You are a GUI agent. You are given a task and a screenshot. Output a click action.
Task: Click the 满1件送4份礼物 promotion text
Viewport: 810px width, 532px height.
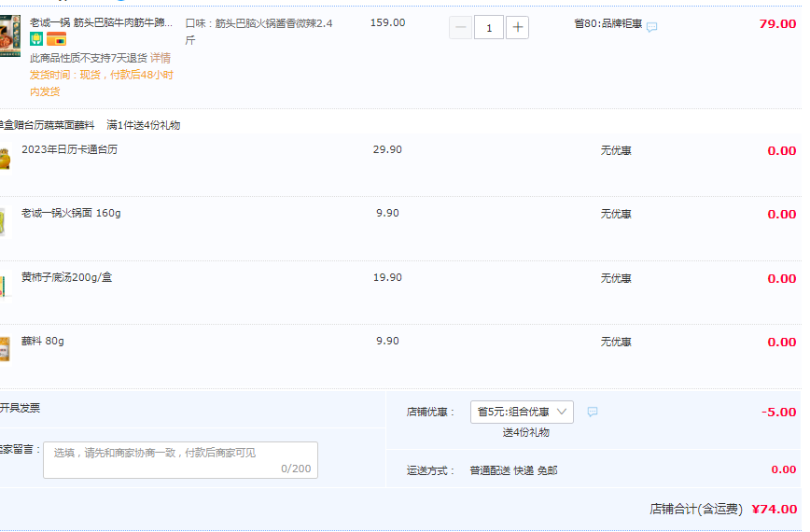pos(144,125)
